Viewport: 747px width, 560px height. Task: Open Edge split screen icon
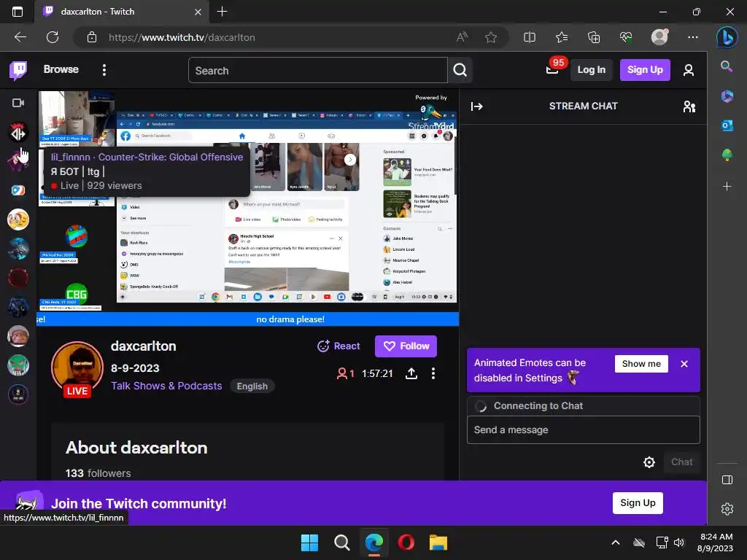click(x=530, y=37)
